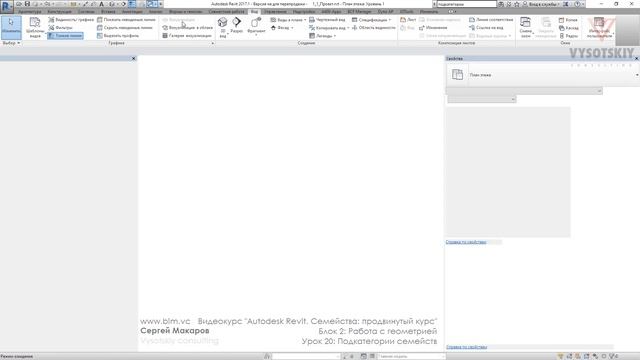Open the Annotate (Аннотации) ribbon tab

132,11
